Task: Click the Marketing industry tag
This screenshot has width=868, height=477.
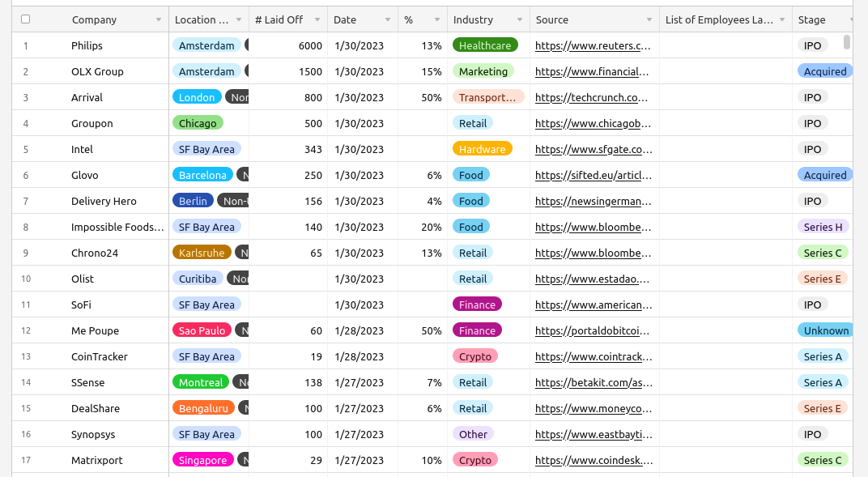Action: pos(483,71)
